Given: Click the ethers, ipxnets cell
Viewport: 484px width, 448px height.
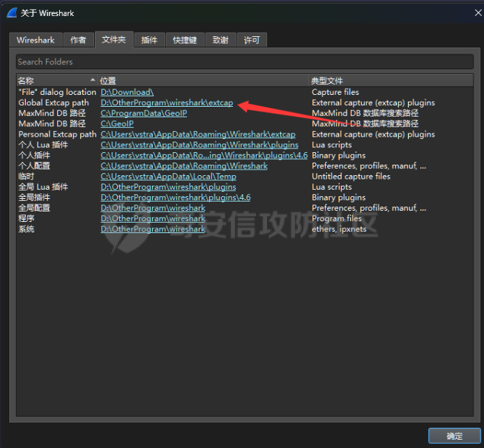Looking at the screenshot, I should pos(339,229).
